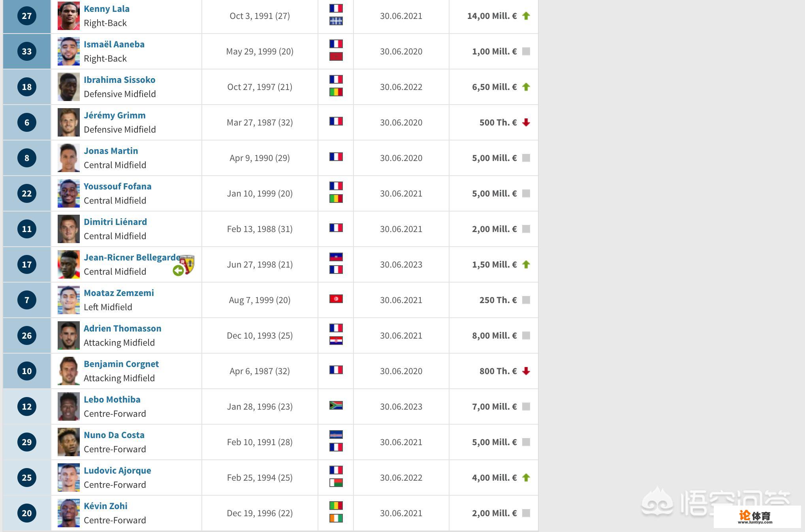The height and width of the screenshot is (532, 805).
Task: Click Kévin Zohi's player photo
Action: coord(68,513)
